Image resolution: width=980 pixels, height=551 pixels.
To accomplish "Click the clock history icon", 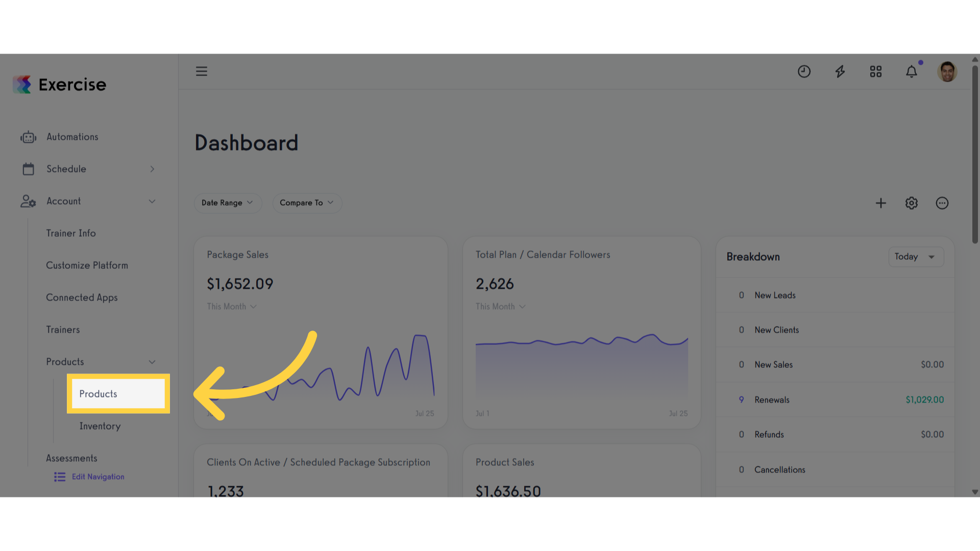I will tap(804, 71).
